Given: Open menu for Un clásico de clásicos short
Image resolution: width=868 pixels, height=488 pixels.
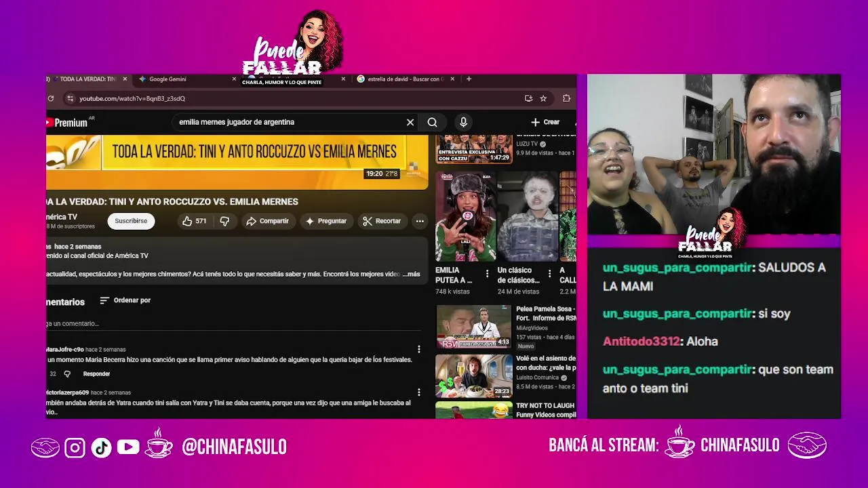Looking at the screenshot, I should click(x=549, y=274).
